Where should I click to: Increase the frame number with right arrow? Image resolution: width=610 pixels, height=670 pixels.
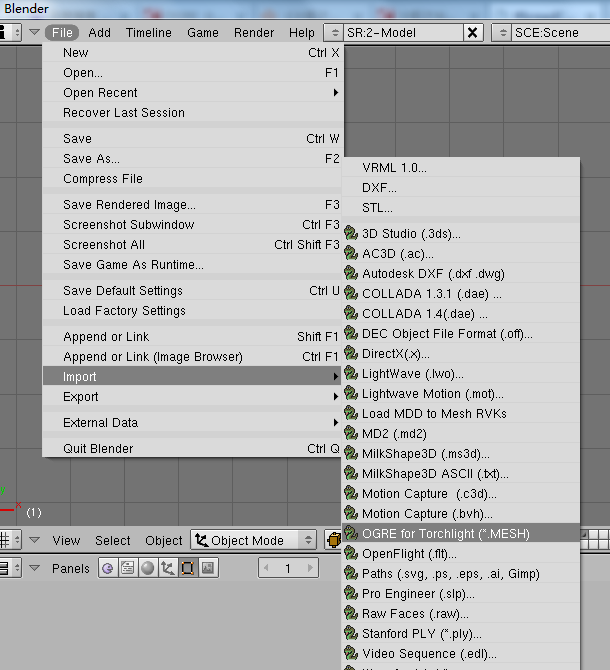[311, 568]
